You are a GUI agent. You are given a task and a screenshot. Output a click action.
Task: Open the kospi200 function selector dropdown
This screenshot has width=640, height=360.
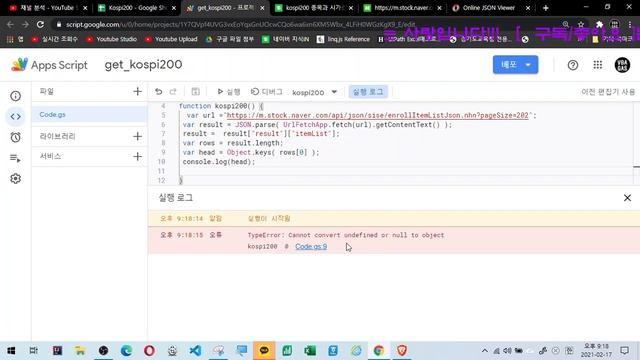click(x=315, y=92)
